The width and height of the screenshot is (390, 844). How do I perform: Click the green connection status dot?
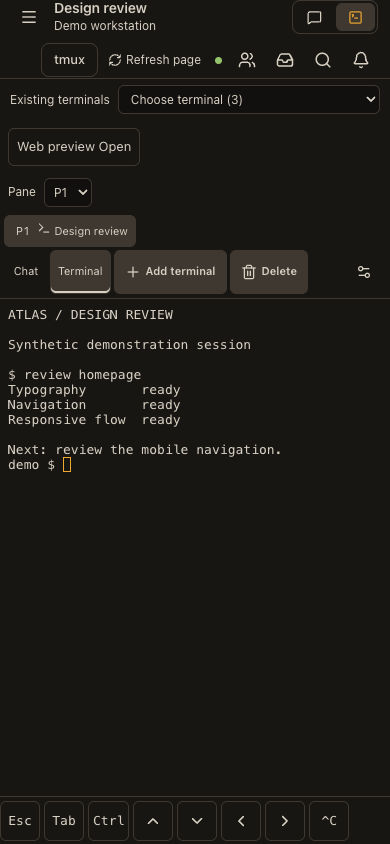pos(218,60)
